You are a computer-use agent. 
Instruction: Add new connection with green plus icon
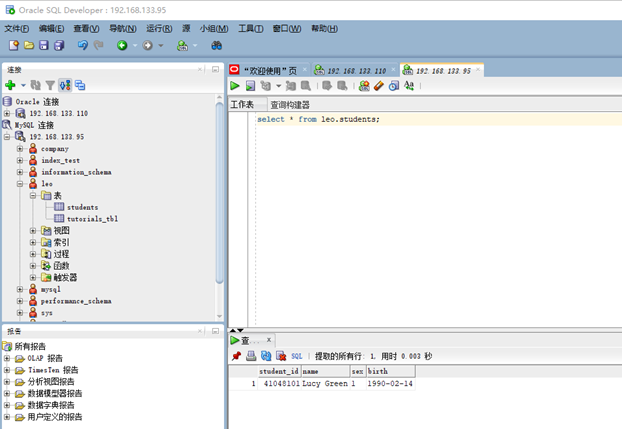click(x=10, y=85)
